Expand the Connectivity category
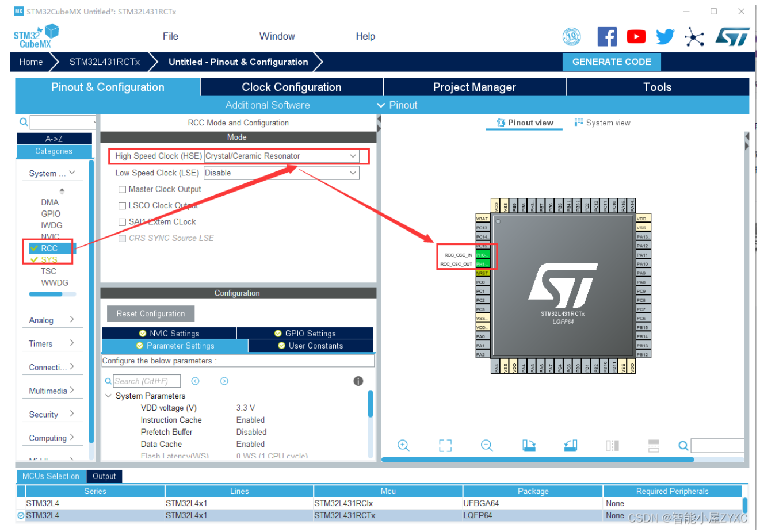The width and height of the screenshot is (760, 532). point(52,367)
